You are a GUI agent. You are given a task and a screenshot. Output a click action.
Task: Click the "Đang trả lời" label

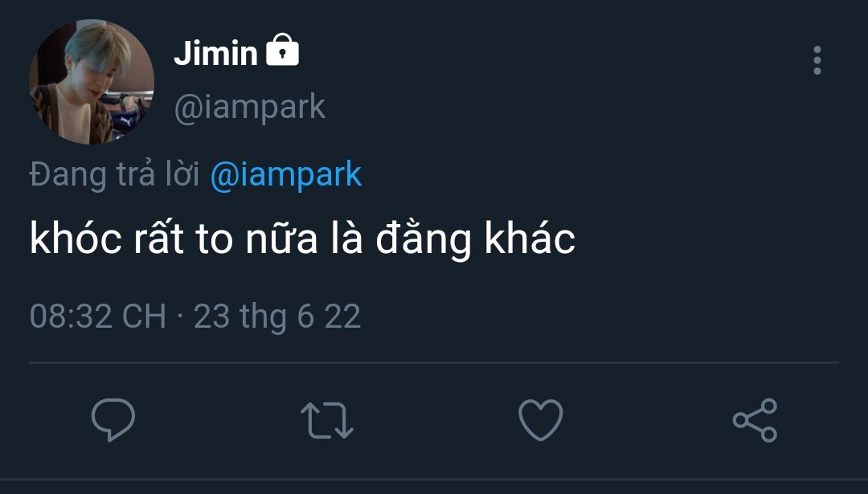click(114, 174)
